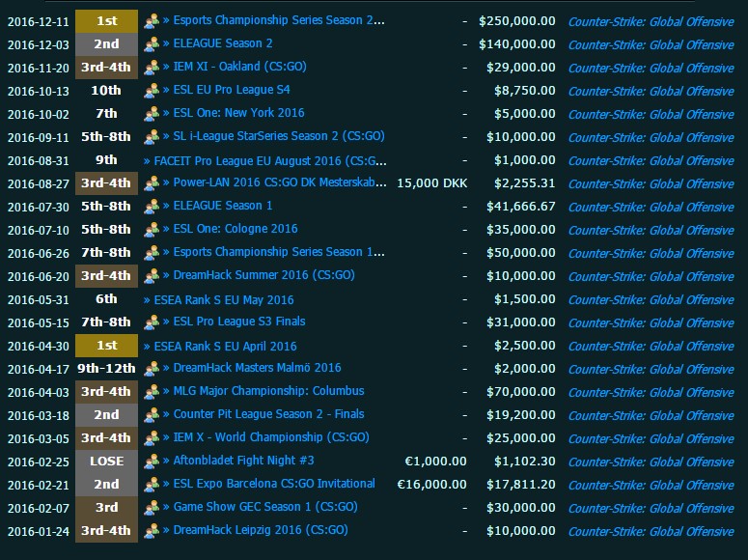Click the date 2016-12-03
Image resolution: width=748 pixels, height=560 pixels.
[39, 44]
